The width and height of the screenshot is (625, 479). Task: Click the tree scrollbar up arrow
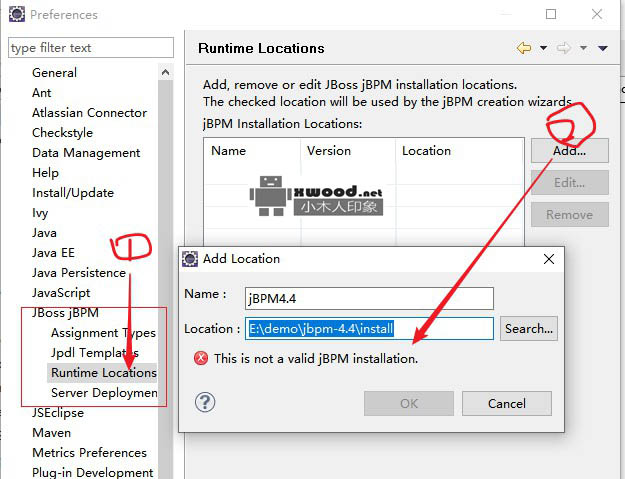165,72
